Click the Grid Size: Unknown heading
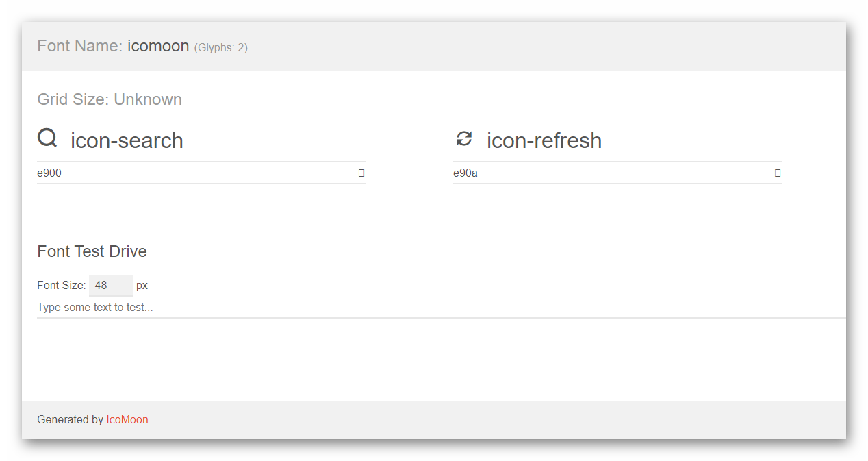The image size is (868, 461). click(110, 99)
